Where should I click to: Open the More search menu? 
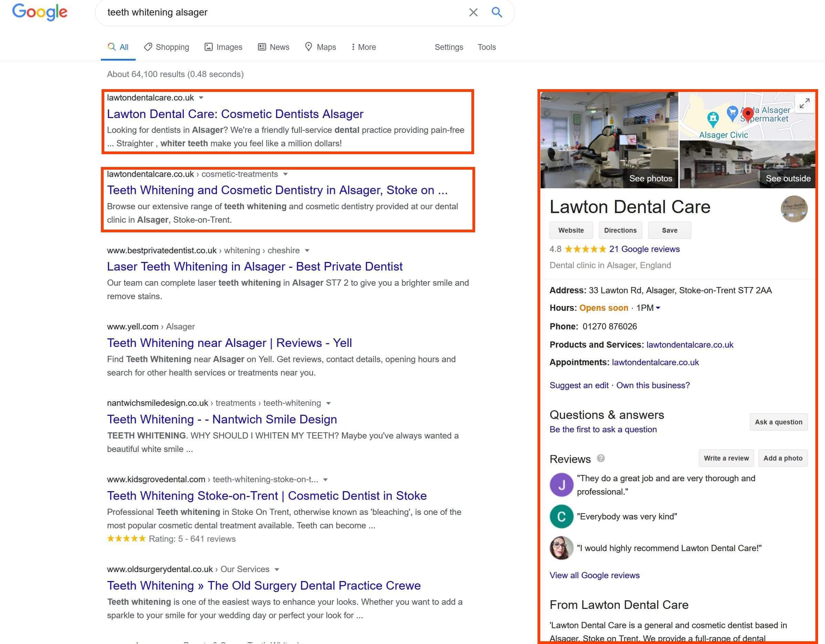363,47
